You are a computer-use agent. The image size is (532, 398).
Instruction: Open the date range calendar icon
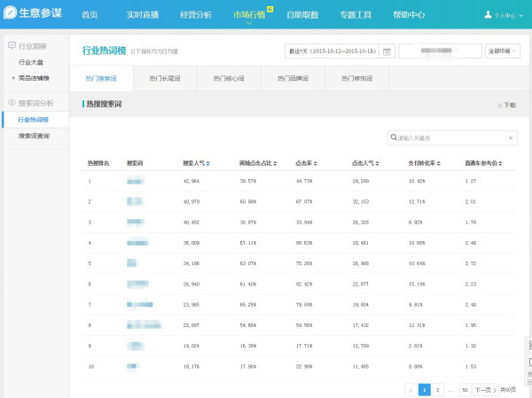tap(387, 51)
